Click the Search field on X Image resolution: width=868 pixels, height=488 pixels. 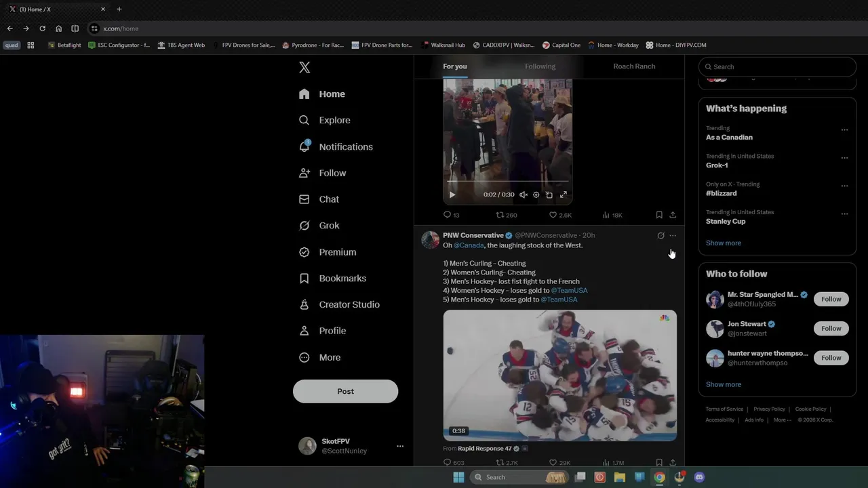point(777,66)
